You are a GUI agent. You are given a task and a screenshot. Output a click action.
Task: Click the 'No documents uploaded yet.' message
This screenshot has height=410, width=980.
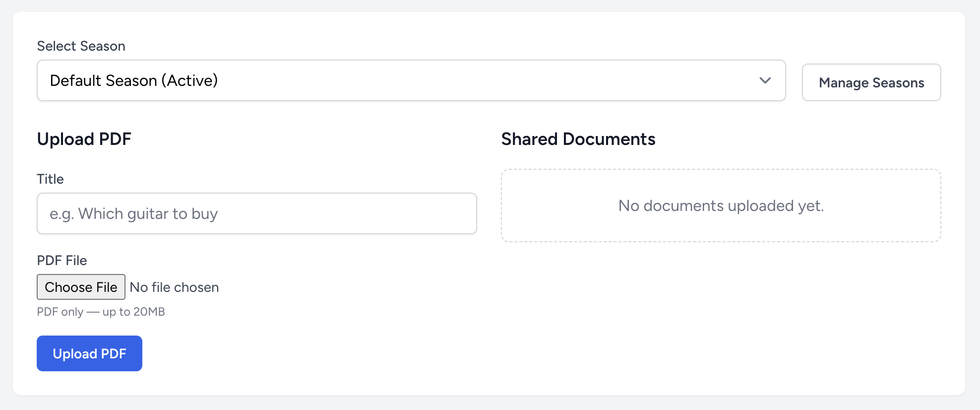[721, 205]
